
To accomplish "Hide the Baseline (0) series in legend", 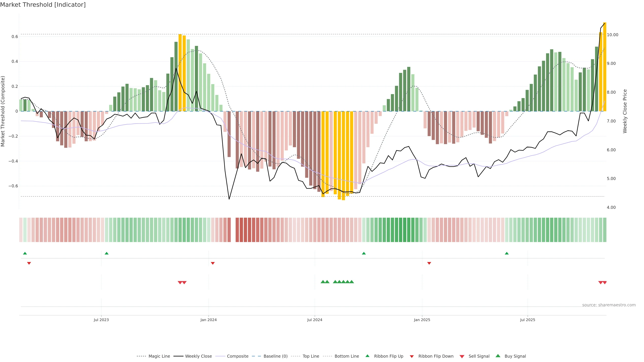I will coord(276,356).
